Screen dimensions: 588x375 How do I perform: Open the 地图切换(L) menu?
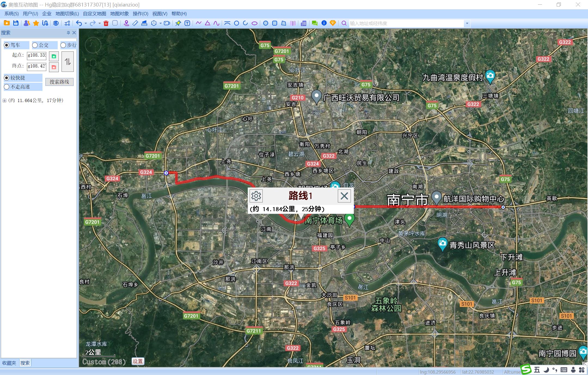coord(67,14)
